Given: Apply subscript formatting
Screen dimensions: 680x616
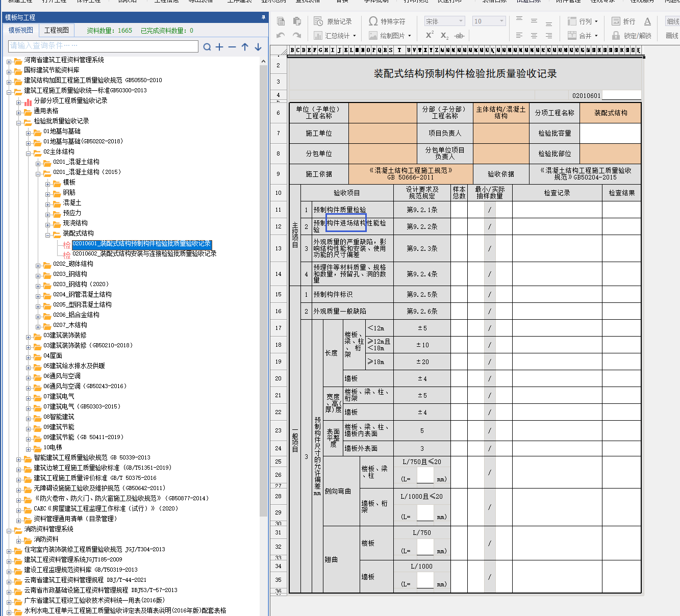Looking at the screenshot, I should (444, 36).
